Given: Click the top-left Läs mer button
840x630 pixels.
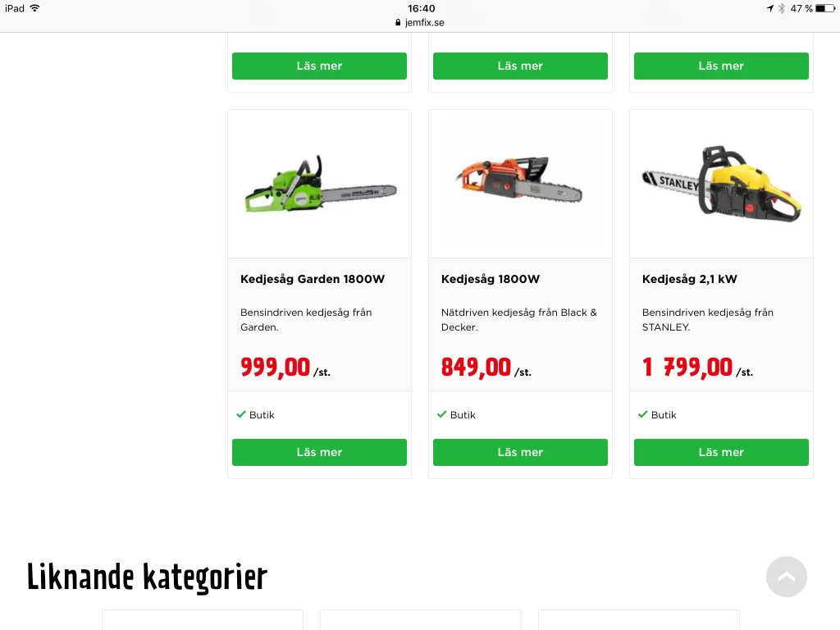Looking at the screenshot, I should (x=319, y=66).
